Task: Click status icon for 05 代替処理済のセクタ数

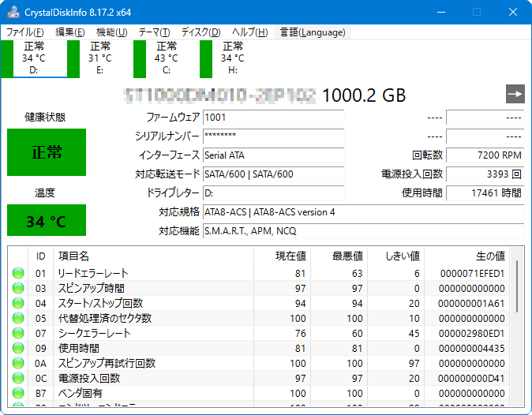Action: pos(18,318)
